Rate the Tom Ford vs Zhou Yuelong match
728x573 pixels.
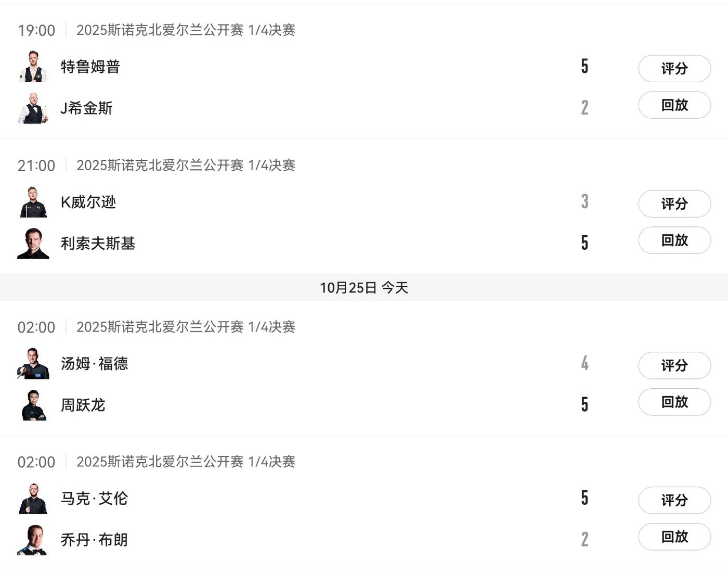[674, 365]
